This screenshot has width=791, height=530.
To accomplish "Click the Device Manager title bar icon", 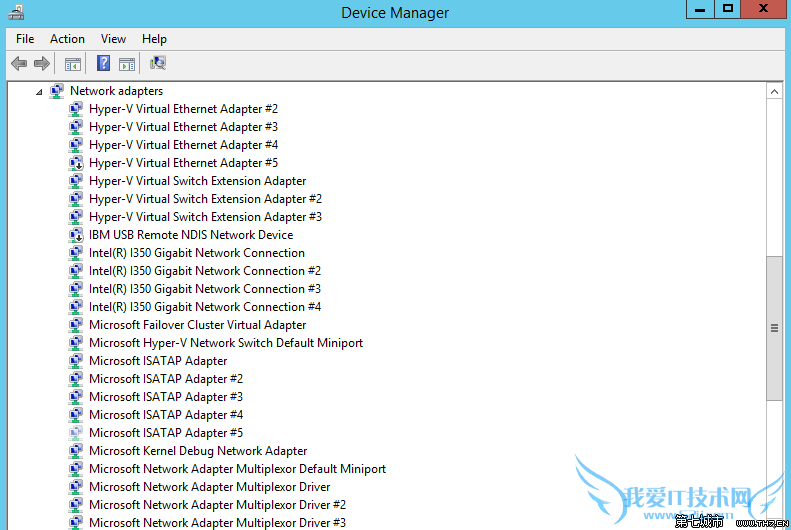I will pos(16,12).
